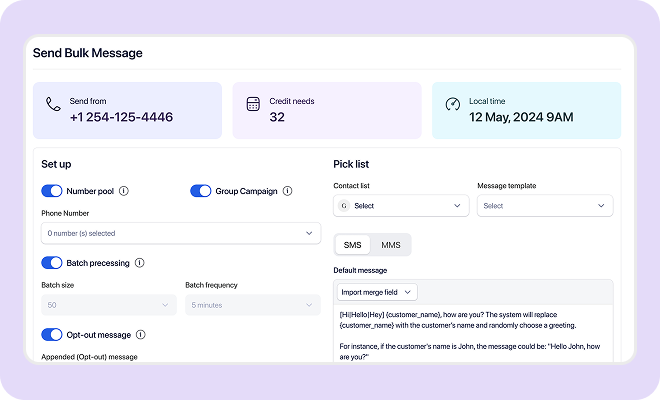This screenshot has height=400, width=660.
Task: Click the Set up section heading
Action: click(56, 164)
